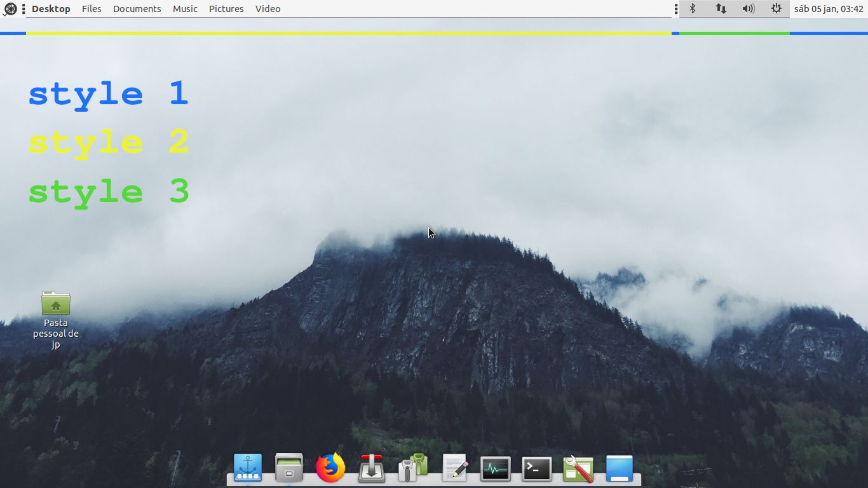The width and height of the screenshot is (868, 488).
Task: Select the Pasta pessoal de jp folder
Action: pyautogui.click(x=56, y=304)
